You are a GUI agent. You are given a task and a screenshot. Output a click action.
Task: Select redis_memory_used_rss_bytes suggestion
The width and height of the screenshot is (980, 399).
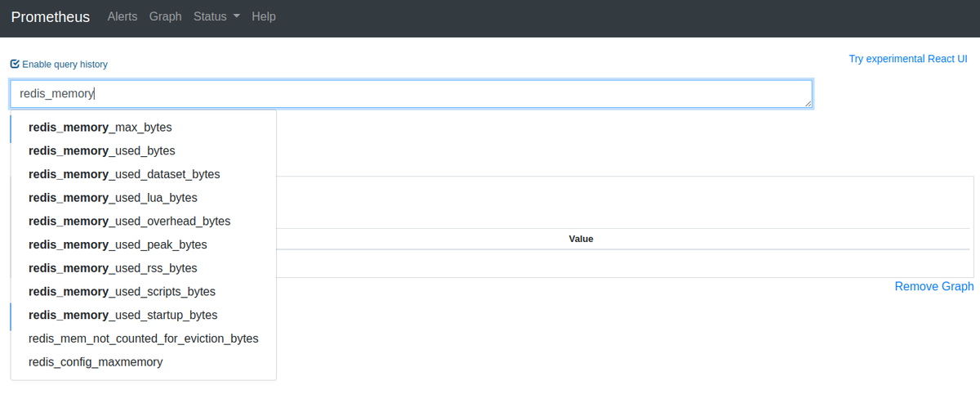coord(144,268)
